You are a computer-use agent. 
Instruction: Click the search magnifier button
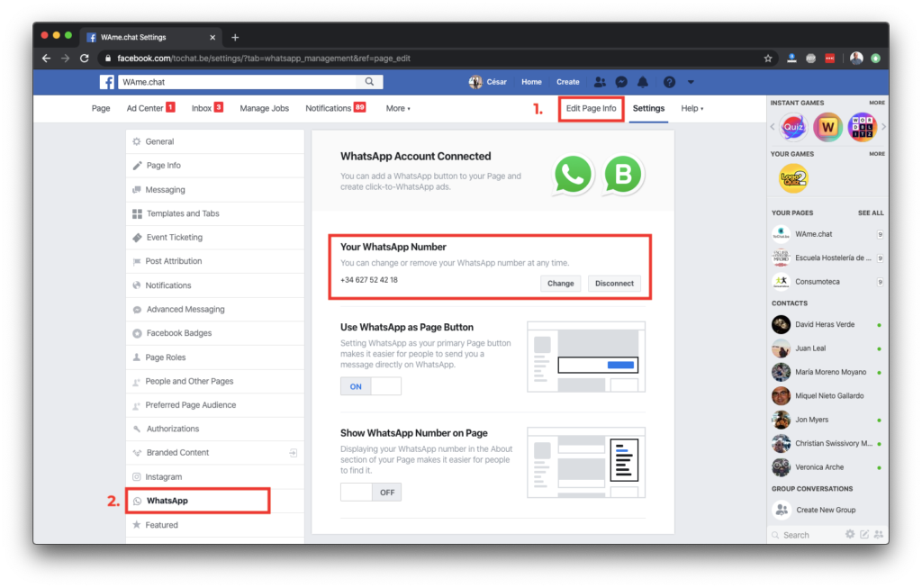pos(369,82)
